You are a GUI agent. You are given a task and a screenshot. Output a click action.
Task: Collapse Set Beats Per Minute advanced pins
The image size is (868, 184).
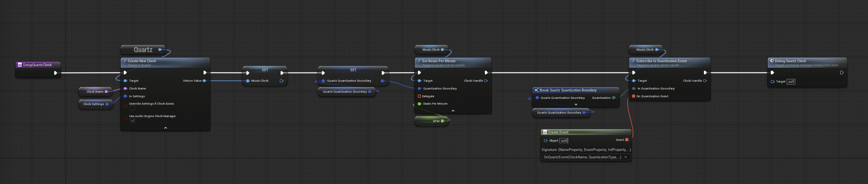point(453,111)
